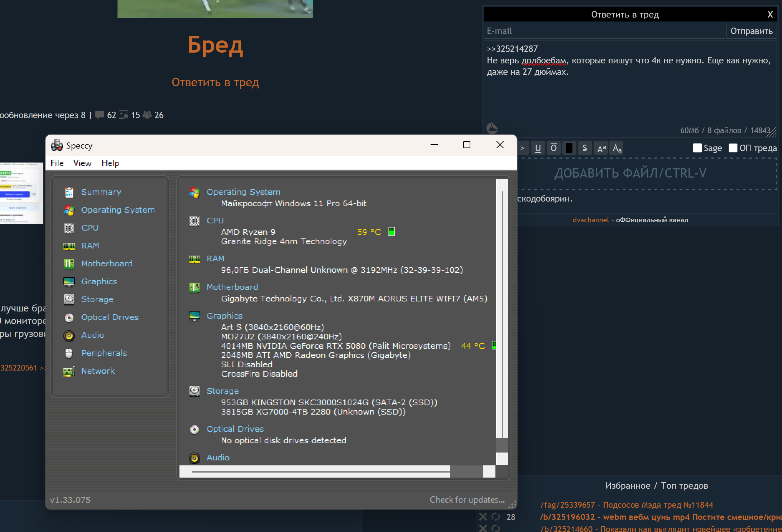Click the black spoiler formatting swatch

pos(569,148)
